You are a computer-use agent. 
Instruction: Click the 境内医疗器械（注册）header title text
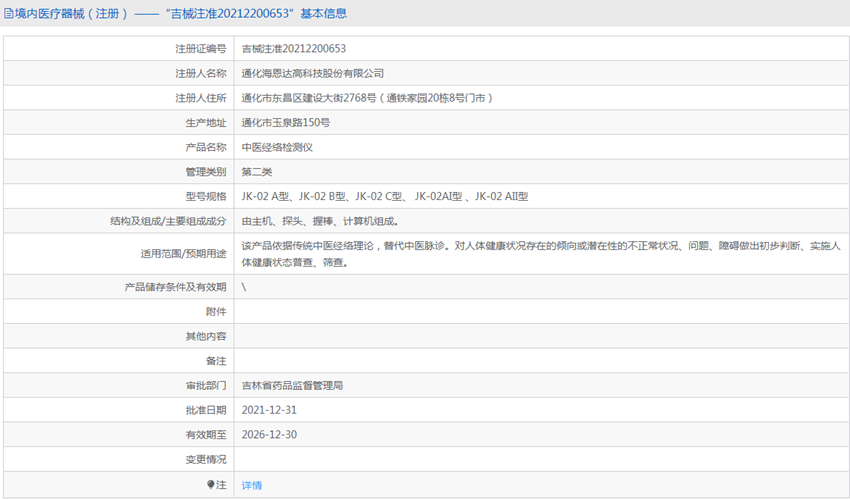tap(70, 14)
